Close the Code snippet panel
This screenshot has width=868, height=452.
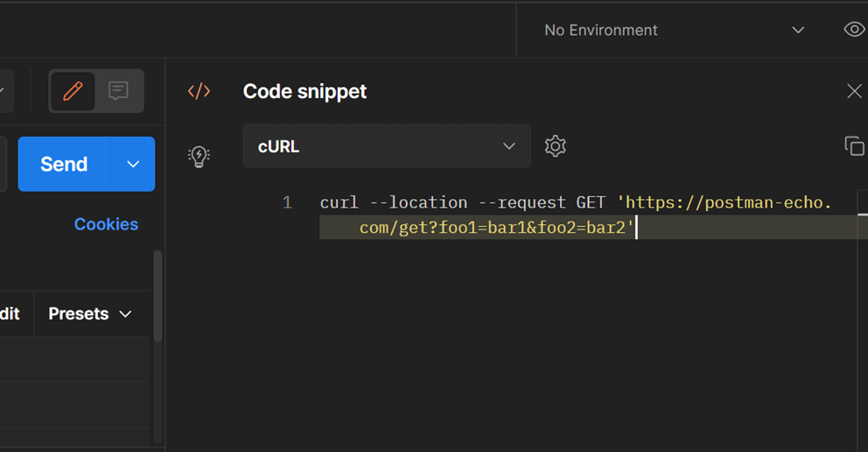(854, 91)
